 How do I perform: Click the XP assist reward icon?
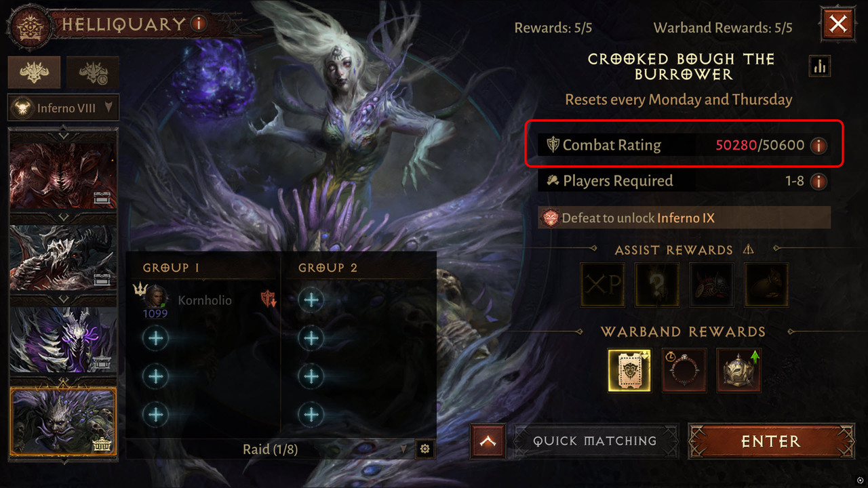(x=603, y=285)
